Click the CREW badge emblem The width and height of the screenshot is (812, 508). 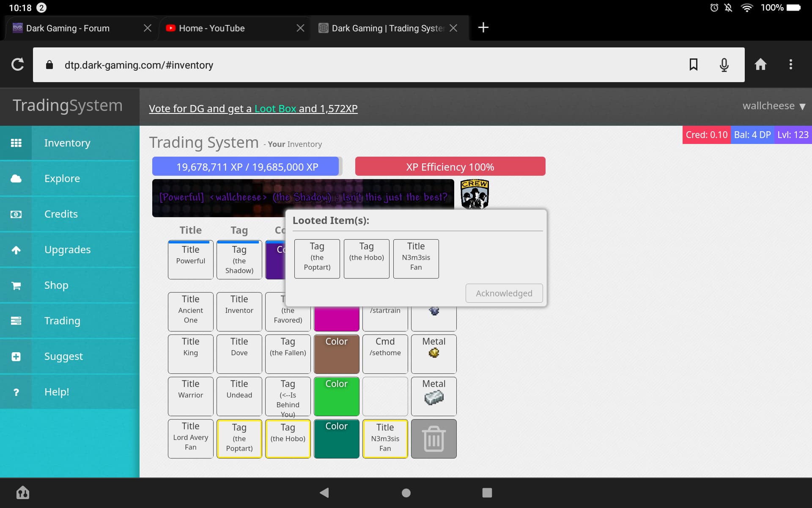(x=475, y=194)
